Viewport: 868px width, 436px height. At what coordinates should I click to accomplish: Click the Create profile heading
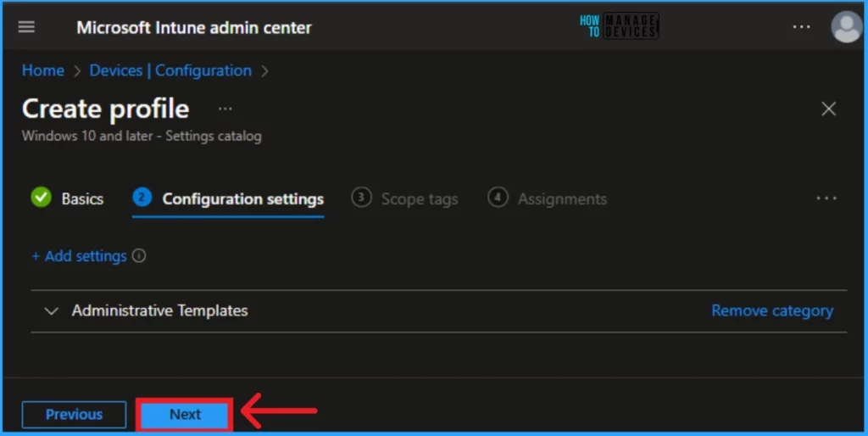[106, 109]
